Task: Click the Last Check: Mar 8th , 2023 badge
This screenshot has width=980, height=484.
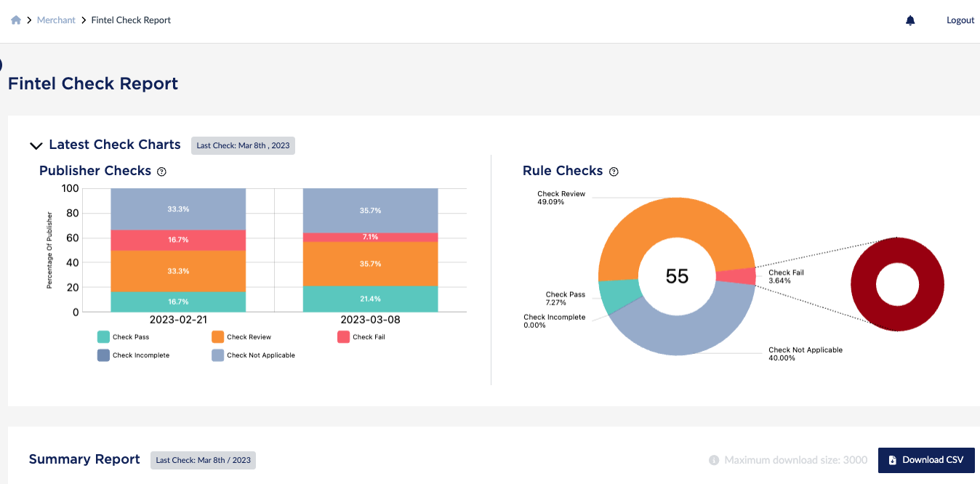Action: 243,145
